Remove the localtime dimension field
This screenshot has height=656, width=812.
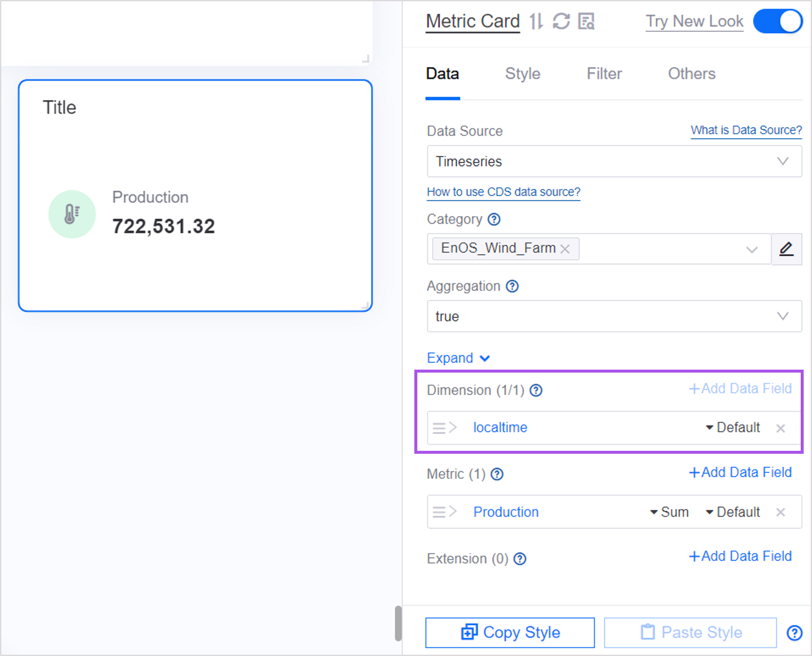tap(780, 428)
